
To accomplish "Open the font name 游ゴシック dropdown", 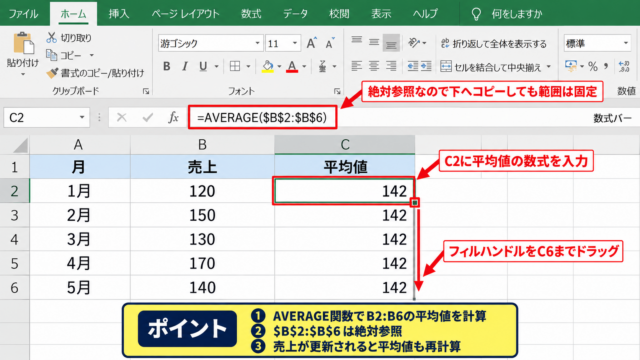I will point(258,43).
